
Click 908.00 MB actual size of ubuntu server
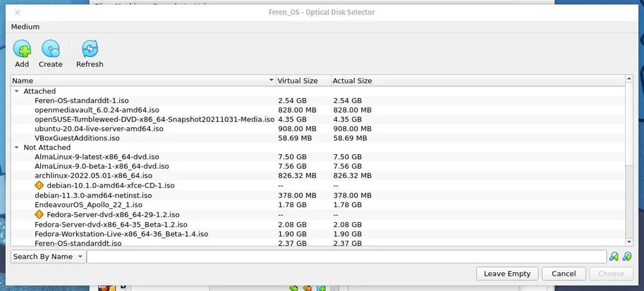352,129
